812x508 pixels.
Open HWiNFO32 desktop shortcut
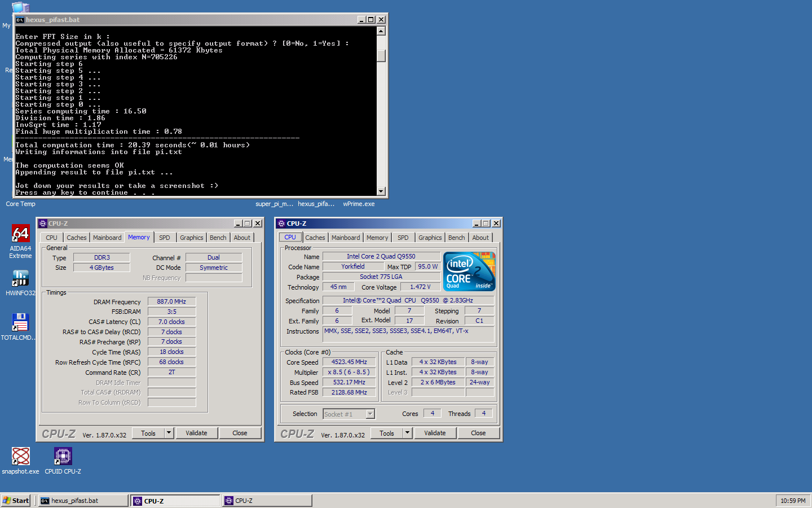(20, 282)
